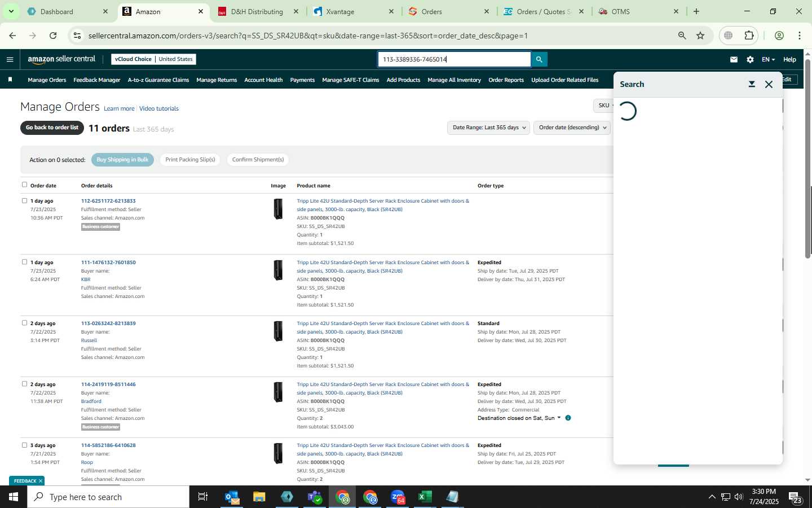Screen dimensions: 812x508
Task: Click the site information icon in address bar
Action: [x=77, y=36]
